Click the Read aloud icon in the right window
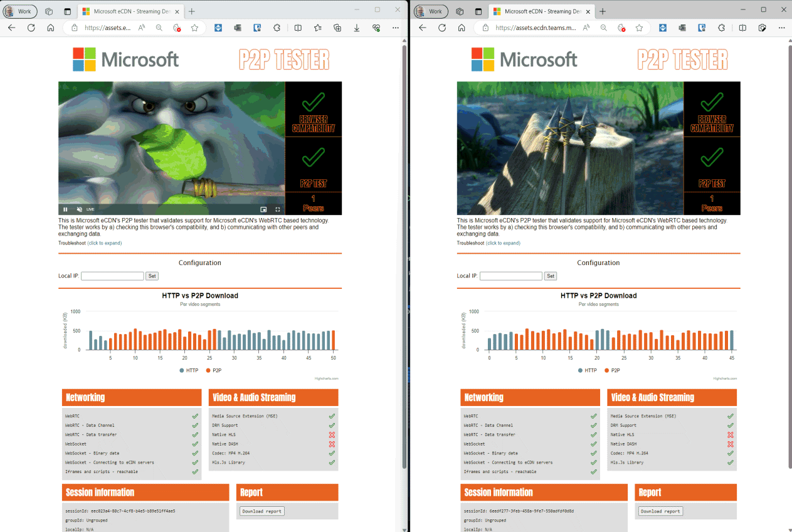 (586, 28)
